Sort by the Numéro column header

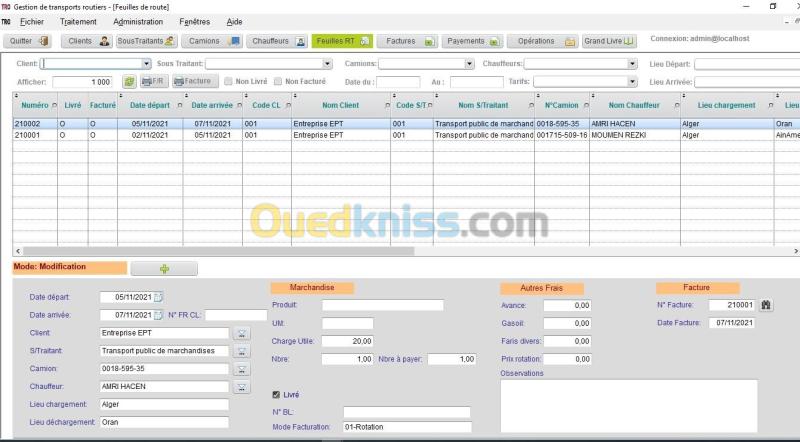35,105
